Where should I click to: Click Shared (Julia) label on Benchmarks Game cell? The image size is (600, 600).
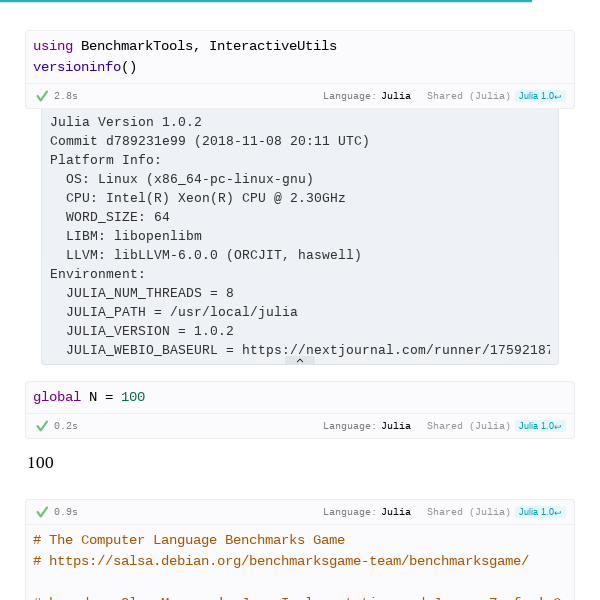pos(468,512)
